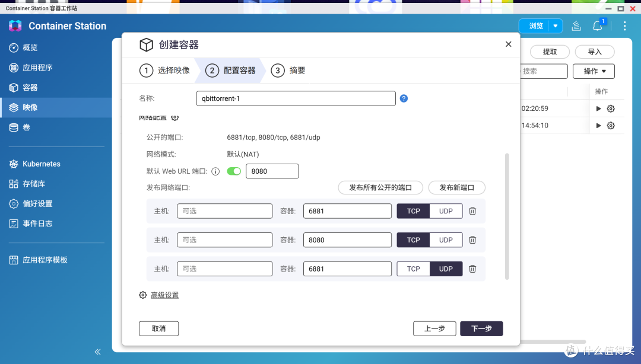
Task: Select UDP for the last 6881 row
Action: point(446,269)
